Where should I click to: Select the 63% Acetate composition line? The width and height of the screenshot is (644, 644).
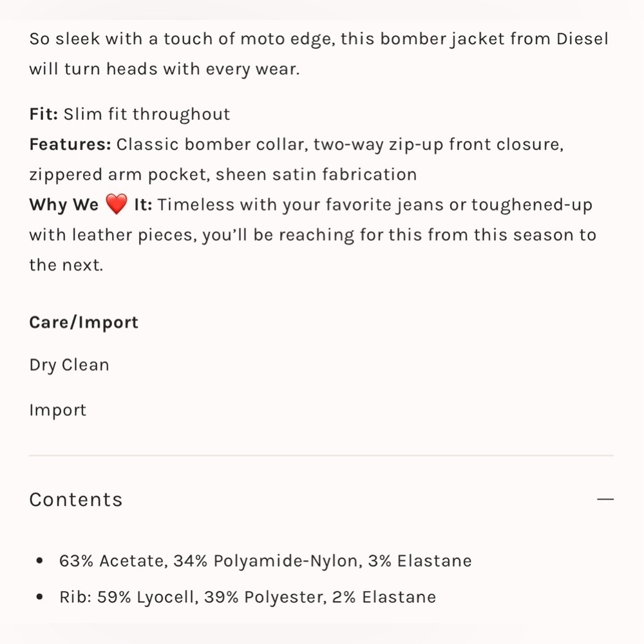click(x=265, y=561)
